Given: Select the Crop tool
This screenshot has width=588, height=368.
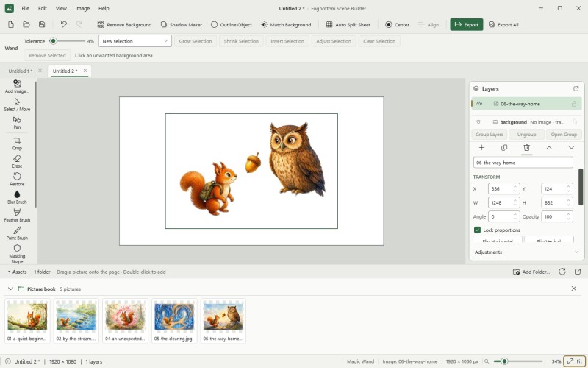Looking at the screenshot, I should tap(17, 144).
